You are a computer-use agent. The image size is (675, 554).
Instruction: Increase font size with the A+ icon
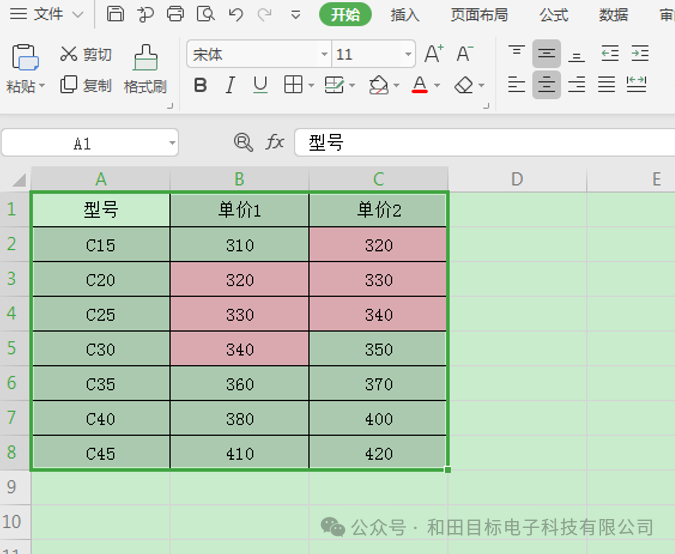tap(433, 54)
